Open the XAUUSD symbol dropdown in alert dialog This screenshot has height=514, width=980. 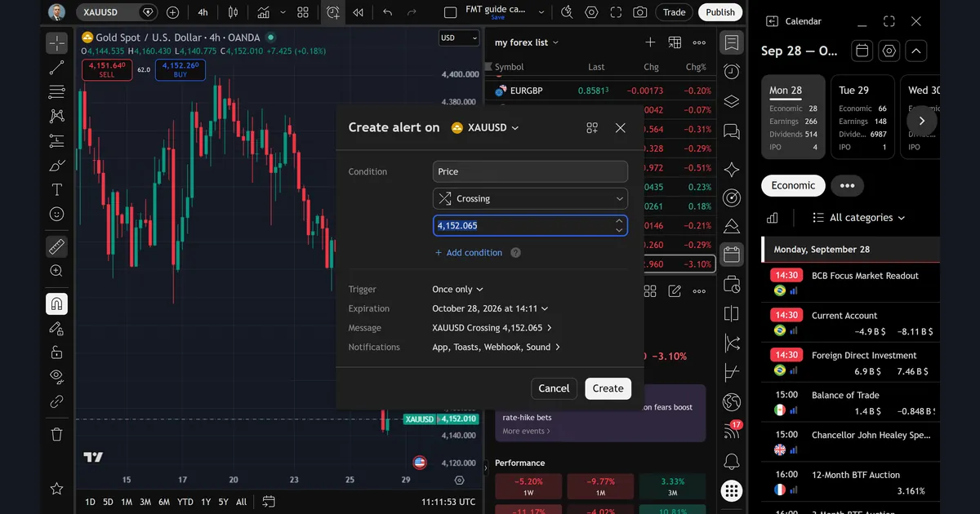click(485, 127)
